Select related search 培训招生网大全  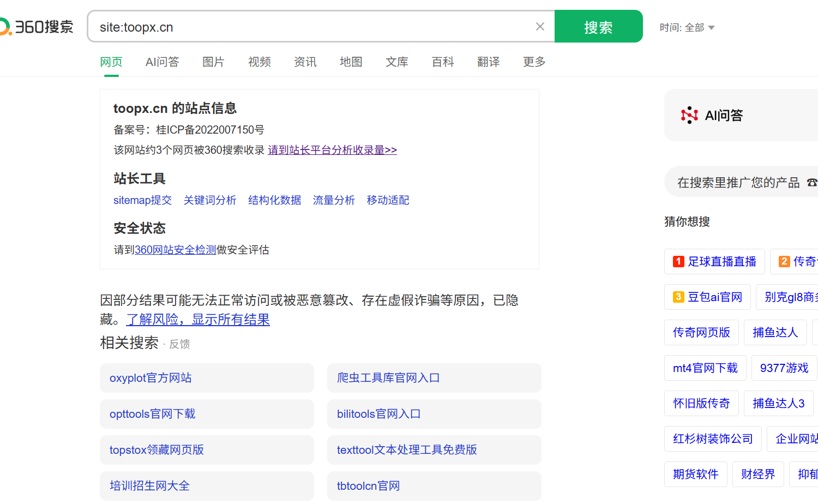click(207, 486)
